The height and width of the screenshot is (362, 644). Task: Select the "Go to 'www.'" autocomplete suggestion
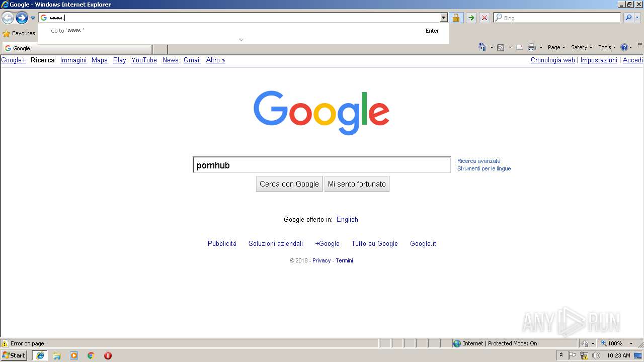point(244,31)
